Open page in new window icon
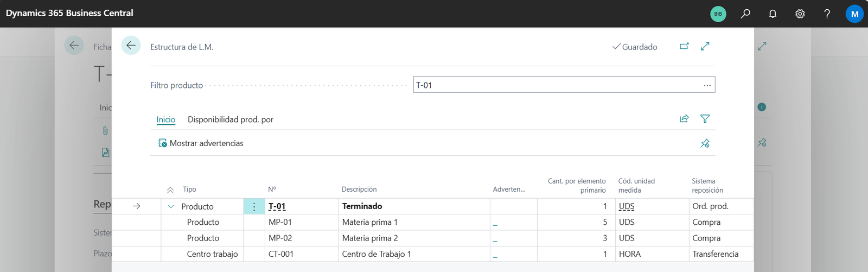868x272 pixels. 684,46
